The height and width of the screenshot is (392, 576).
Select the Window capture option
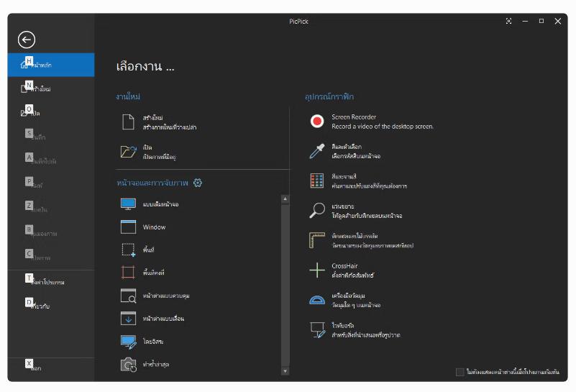click(129, 227)
